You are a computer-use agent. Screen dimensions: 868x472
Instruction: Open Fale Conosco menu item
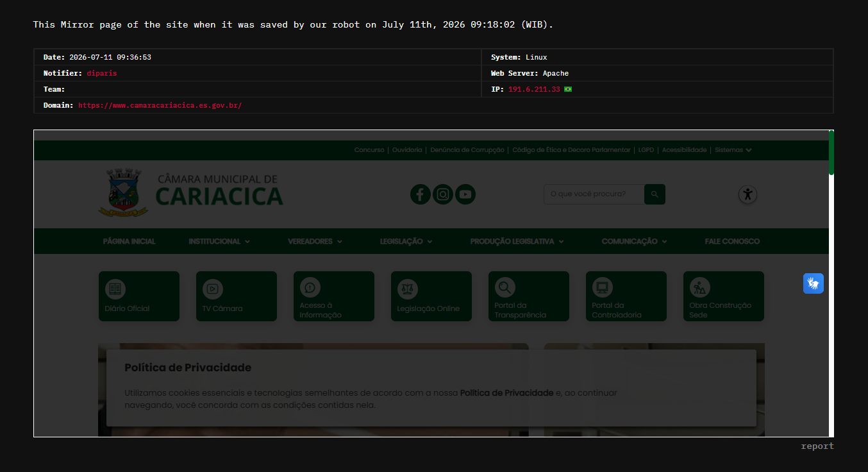coord(732,241)
